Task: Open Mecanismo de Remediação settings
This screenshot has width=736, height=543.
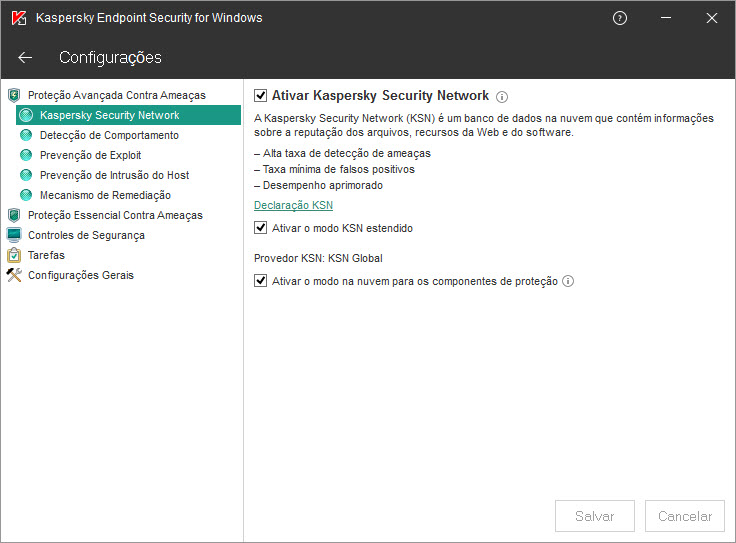Action: tap(105, 195)
